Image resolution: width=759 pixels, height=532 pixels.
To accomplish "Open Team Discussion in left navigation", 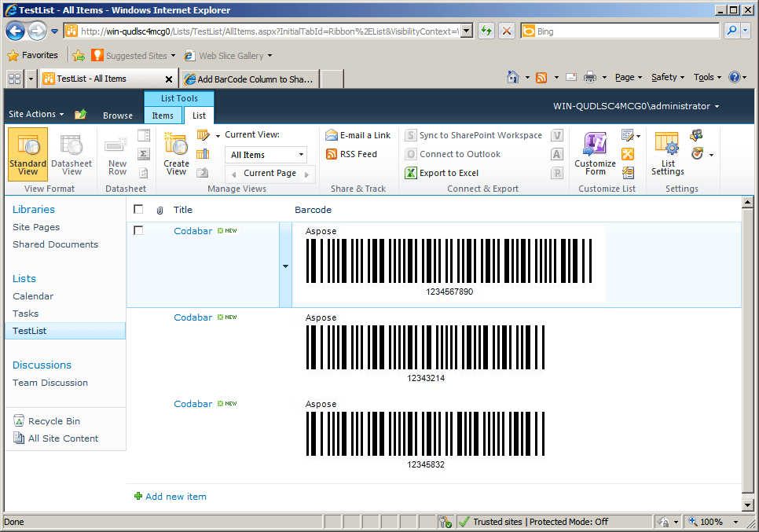I will (x=50, y=383).
